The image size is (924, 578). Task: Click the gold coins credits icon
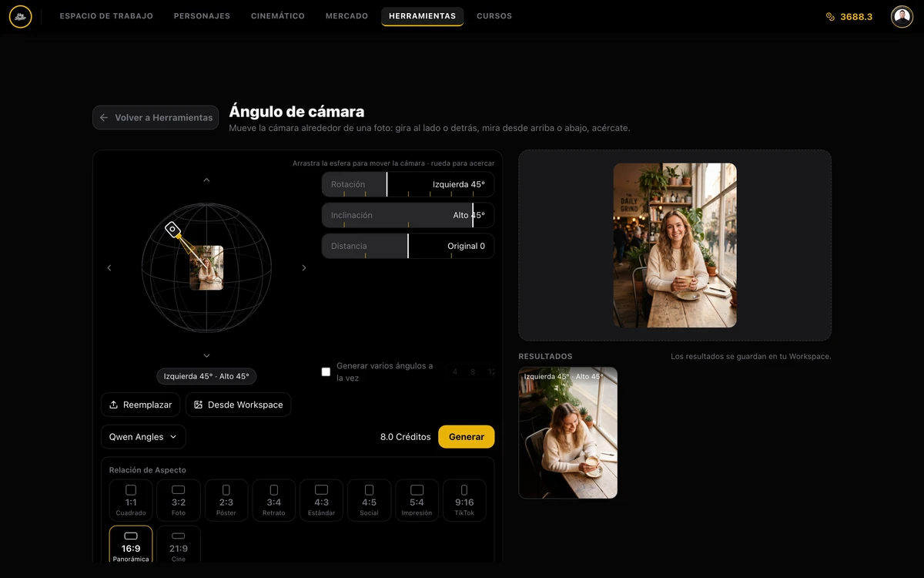(x=830, y=16)
